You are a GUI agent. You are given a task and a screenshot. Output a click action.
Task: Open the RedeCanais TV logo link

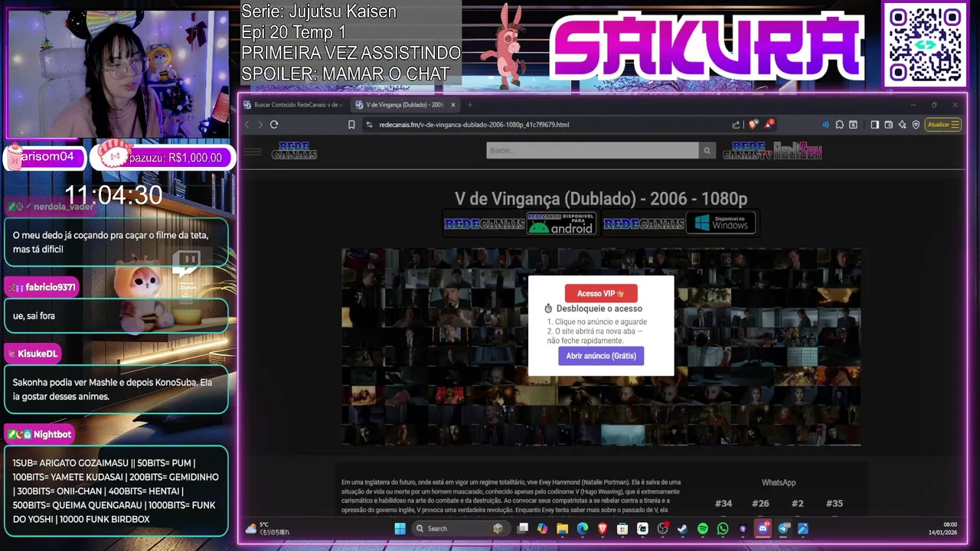(747, 151)
